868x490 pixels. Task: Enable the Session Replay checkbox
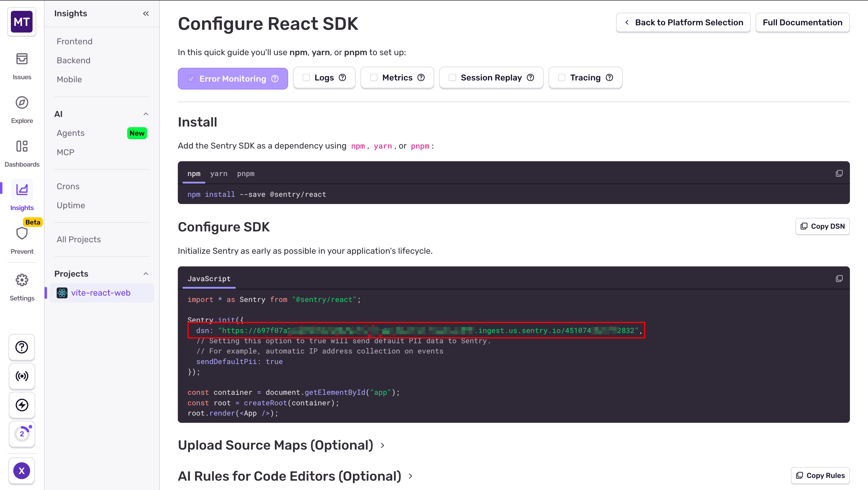point(452,77)
